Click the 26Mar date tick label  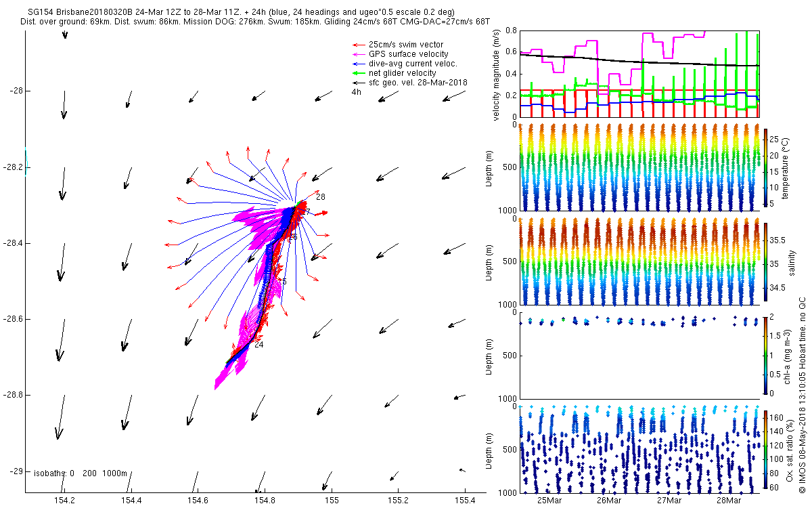pyautogui.click(x=609, y=500)
